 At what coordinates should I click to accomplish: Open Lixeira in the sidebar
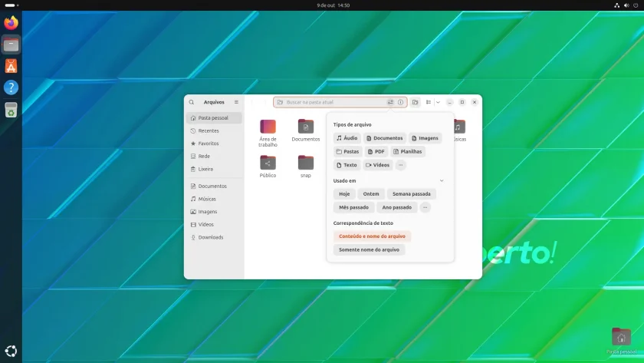[214, 169]
